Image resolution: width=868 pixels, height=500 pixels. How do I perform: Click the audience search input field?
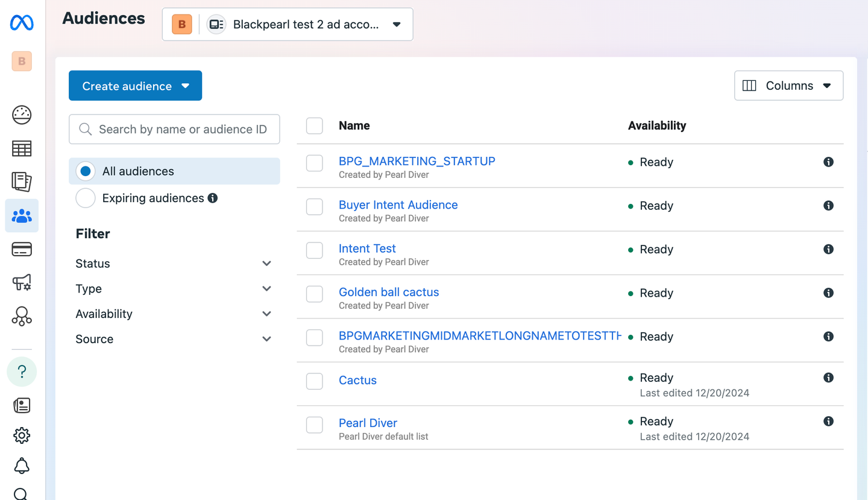point(181,129)
